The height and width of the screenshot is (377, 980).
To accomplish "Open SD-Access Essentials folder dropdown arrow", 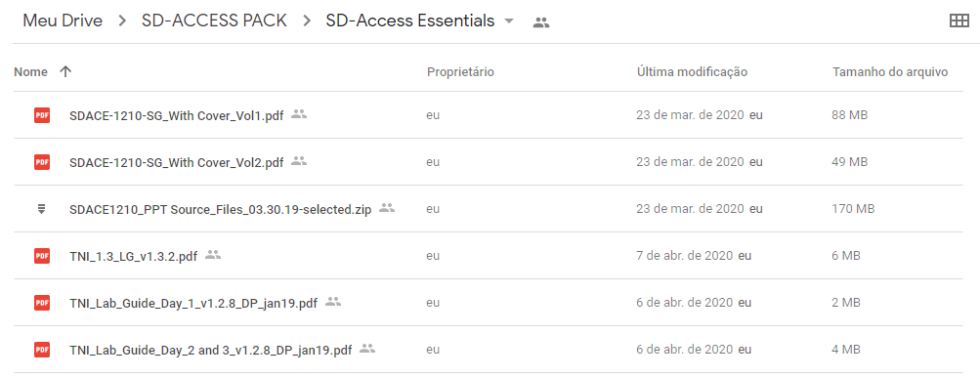I will pyautogui.click(x=509, y=21).
